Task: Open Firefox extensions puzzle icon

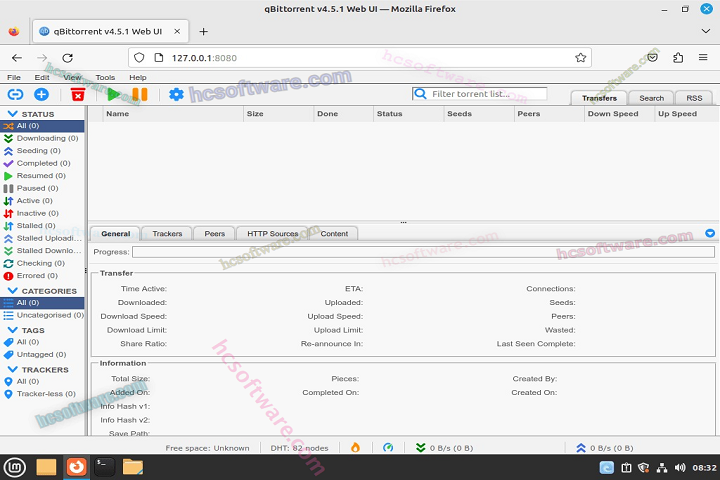Action: (x=678, y=58)
